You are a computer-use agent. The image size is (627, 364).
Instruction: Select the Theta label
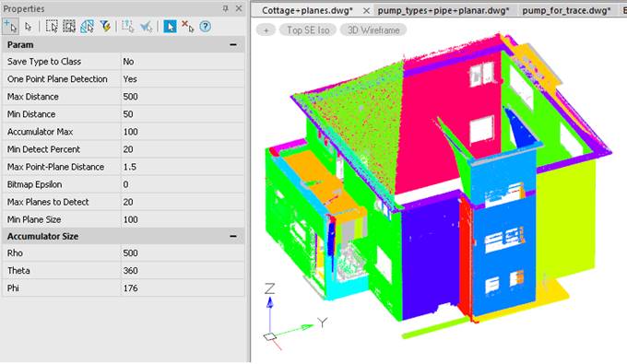[18, 271]
